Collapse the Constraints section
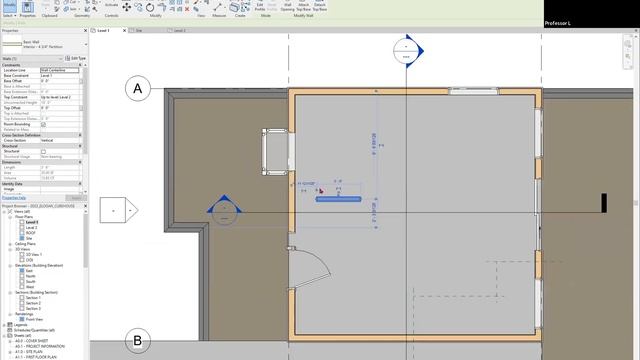 point(80,65)
